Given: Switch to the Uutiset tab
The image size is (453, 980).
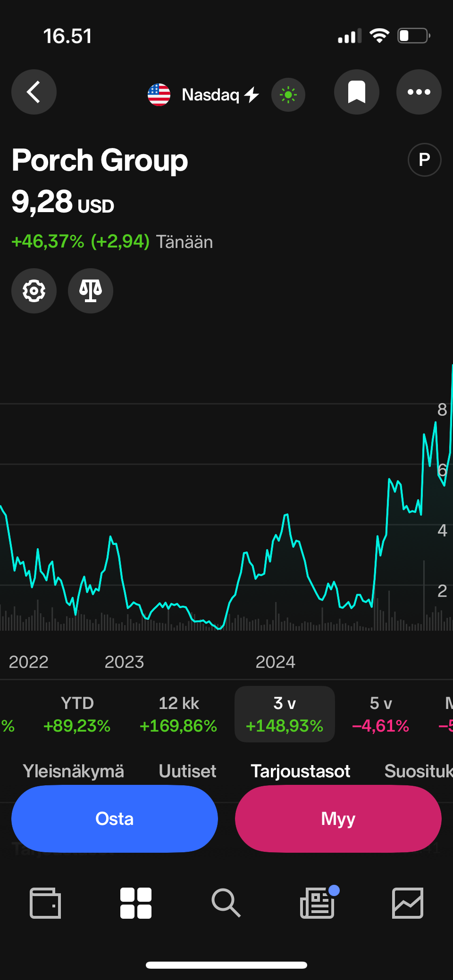Looking at the screenshot, I should point(187,771).
